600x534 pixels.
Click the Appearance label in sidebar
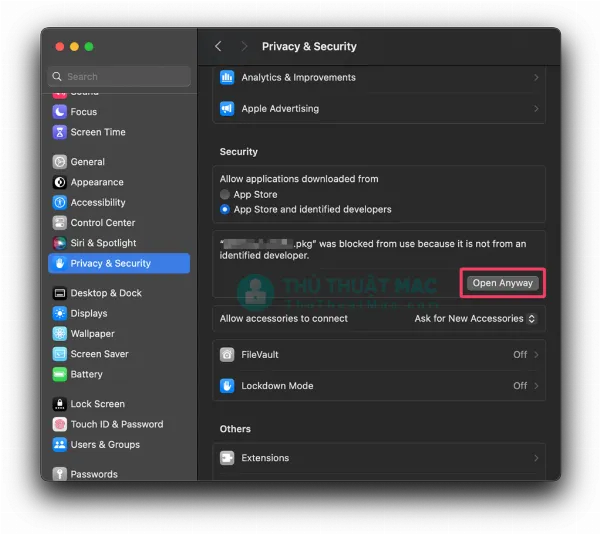[x=97, y=182]
